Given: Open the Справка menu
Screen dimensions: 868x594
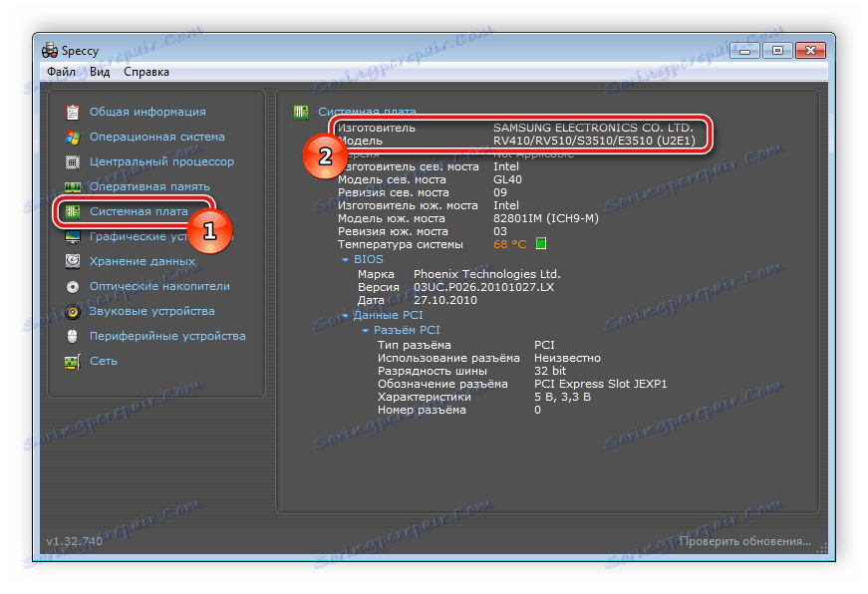Looking at the screenshot, I should [x=146, y=72].
